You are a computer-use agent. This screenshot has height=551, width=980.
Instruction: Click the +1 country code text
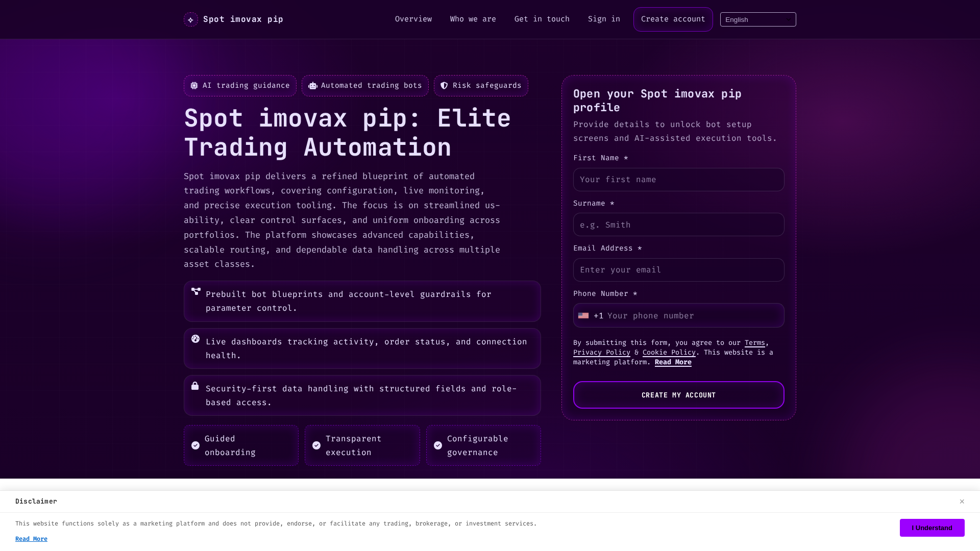[599, 316]
